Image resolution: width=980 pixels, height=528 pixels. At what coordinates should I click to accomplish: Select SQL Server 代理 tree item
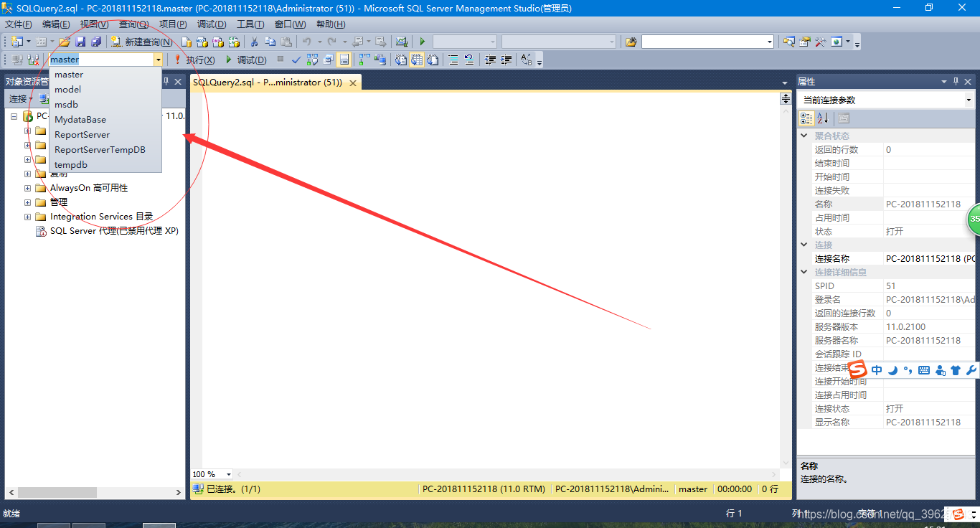(114, 231)
